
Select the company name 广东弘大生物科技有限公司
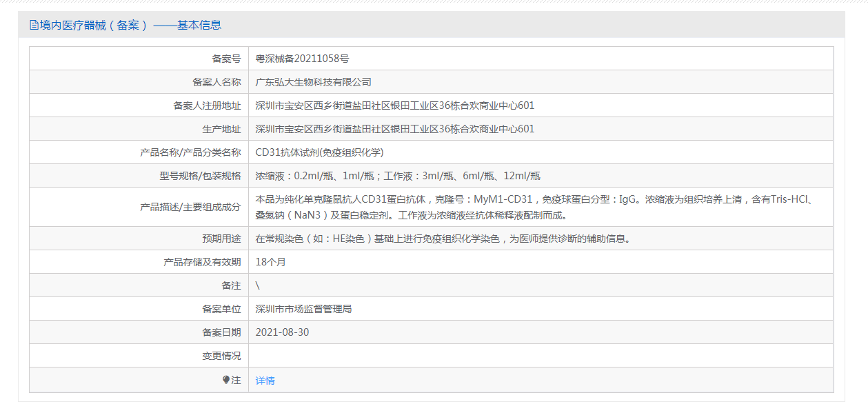click(x=314, y=82)
